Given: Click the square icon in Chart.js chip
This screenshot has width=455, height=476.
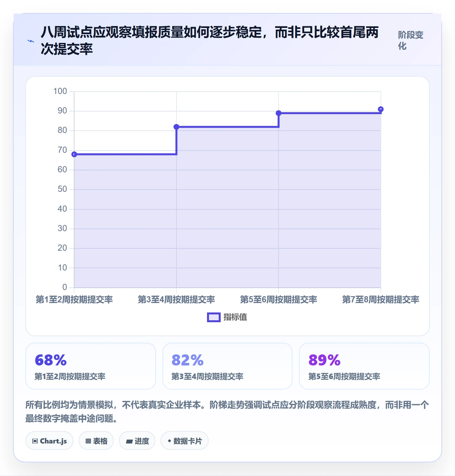Looking at the screenshot, I should (35, 441).
